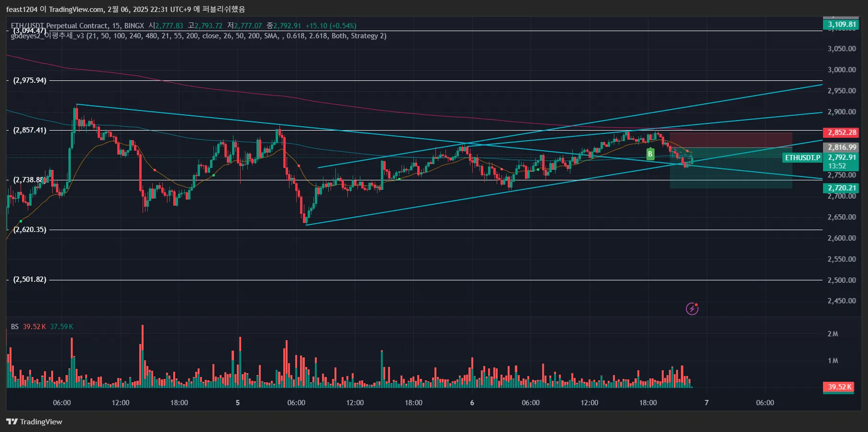
Task: Click the ETHUSDT.P symbol price tag
Action: click(802, 157)
